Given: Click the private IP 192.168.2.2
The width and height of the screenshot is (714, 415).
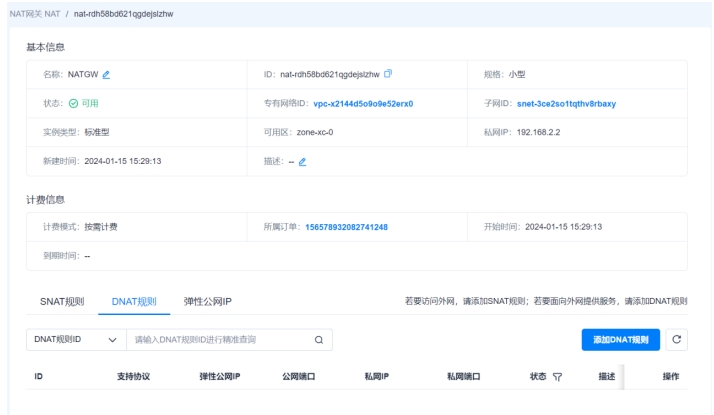Looking at the screenshot, I should pyautogui.click(x=538, y=133).
